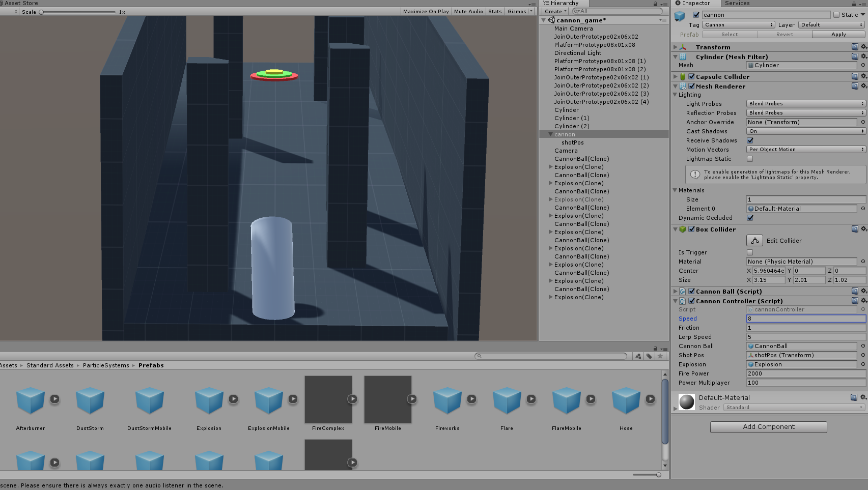The image size is (868, 490).
Task: Select the Explosion prefab thumbnail
Action: coord(209,401)
